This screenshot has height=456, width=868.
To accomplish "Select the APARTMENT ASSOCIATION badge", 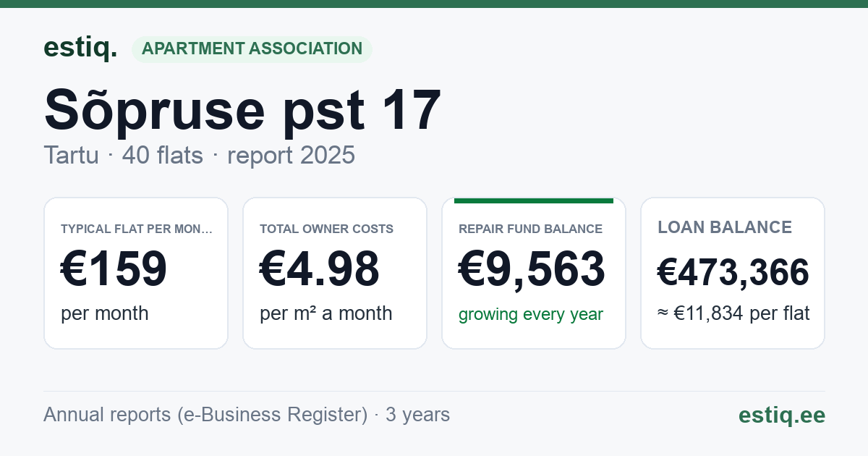I will click(x=252, y=49).
